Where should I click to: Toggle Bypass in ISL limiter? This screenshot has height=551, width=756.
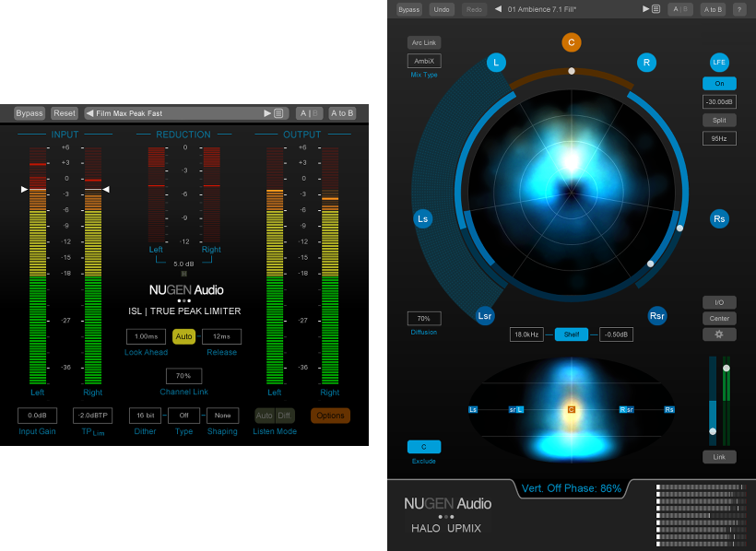[x=30, y=113]
